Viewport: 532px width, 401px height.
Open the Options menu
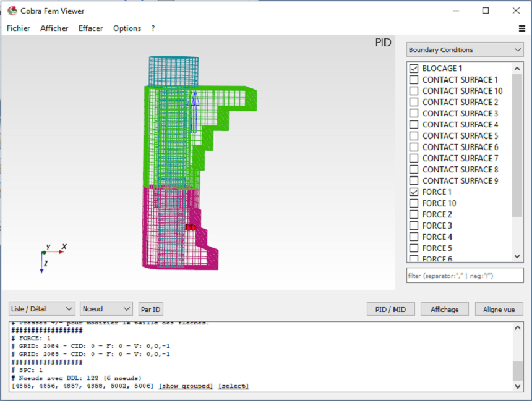[x=127, y=28]
